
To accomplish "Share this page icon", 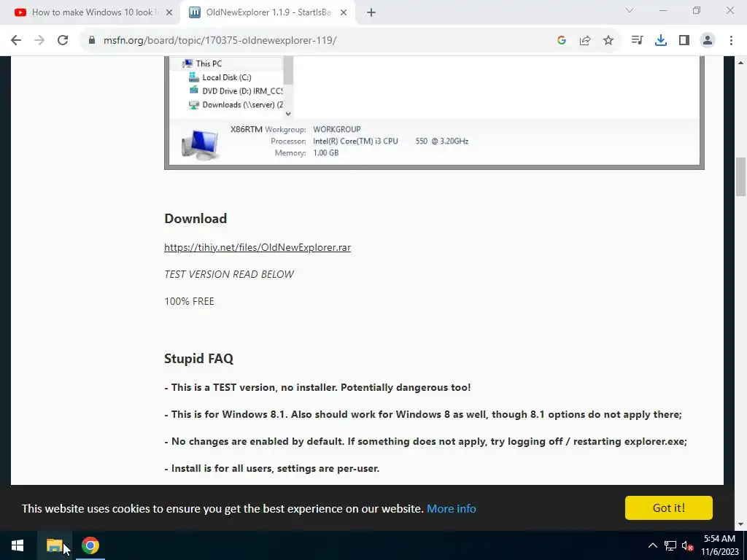I will [585, 41].
